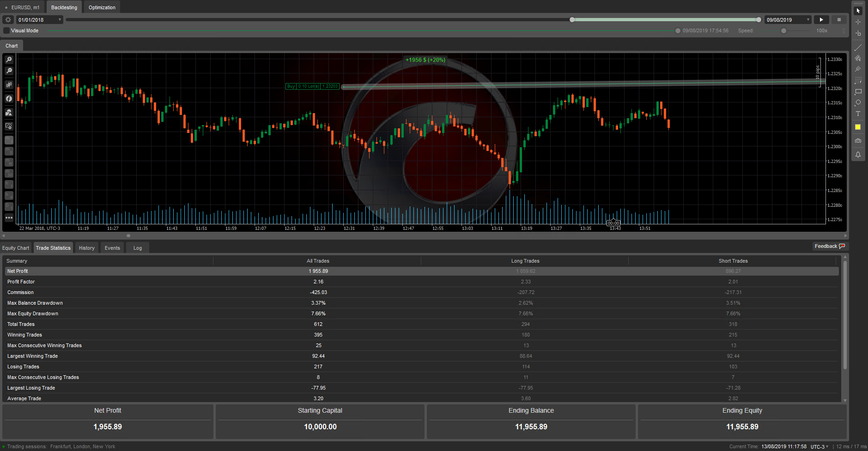Open the chart objects shapes menu

(x=9, y=112)
